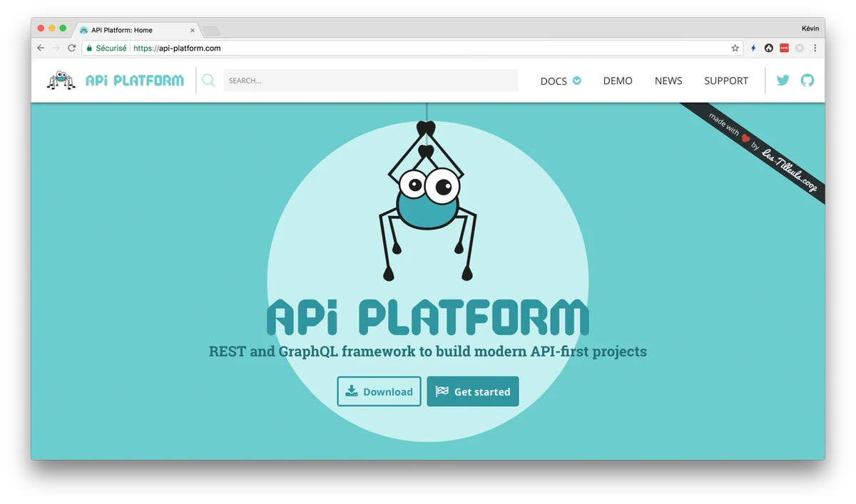Open the SUPPORT page
Image resolution: width=856 pixels, height=504 pixels.
(x=726, y=81)
